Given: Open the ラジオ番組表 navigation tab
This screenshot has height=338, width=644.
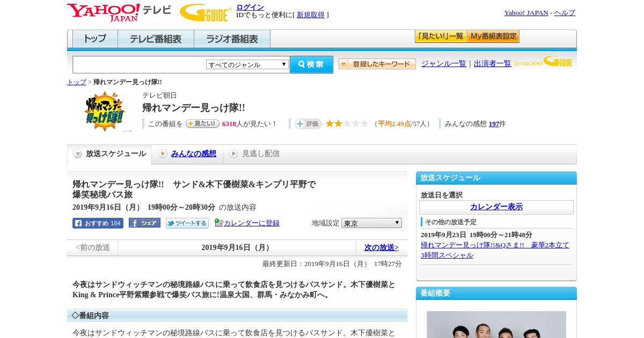Looking at the screenshot, I should (232, 39).
